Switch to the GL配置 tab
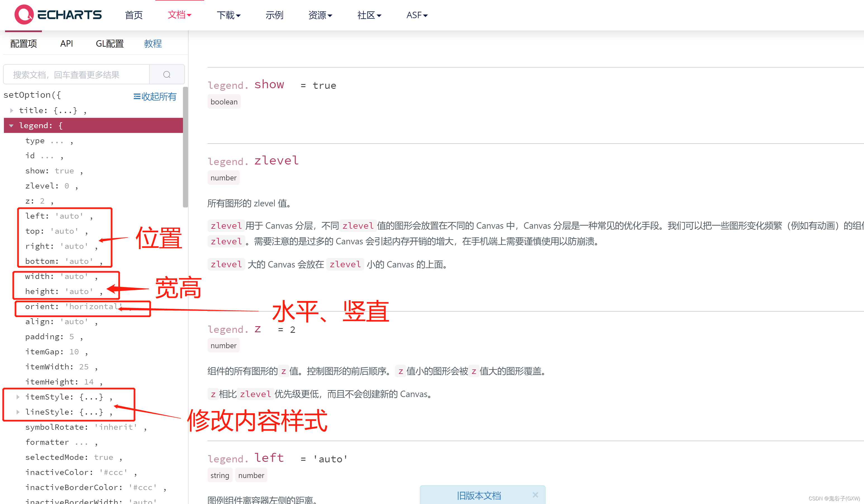The image size is (864, 504). [x=110, y=44]
